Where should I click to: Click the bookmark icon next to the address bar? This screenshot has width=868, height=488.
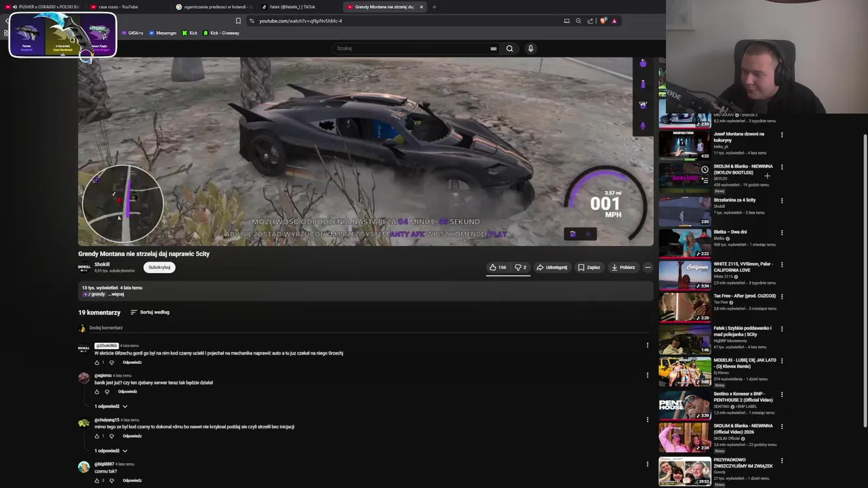click(x=237, y=21)
